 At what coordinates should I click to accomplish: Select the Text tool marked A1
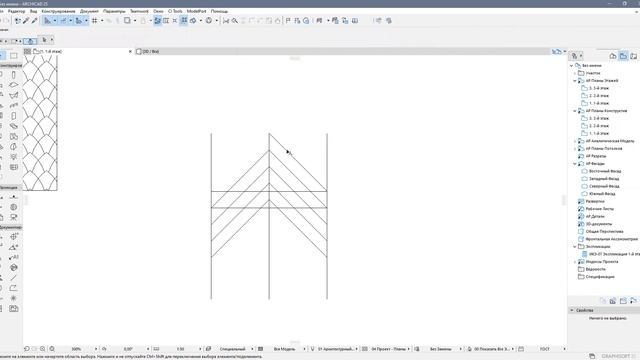[x=13, y=257]
